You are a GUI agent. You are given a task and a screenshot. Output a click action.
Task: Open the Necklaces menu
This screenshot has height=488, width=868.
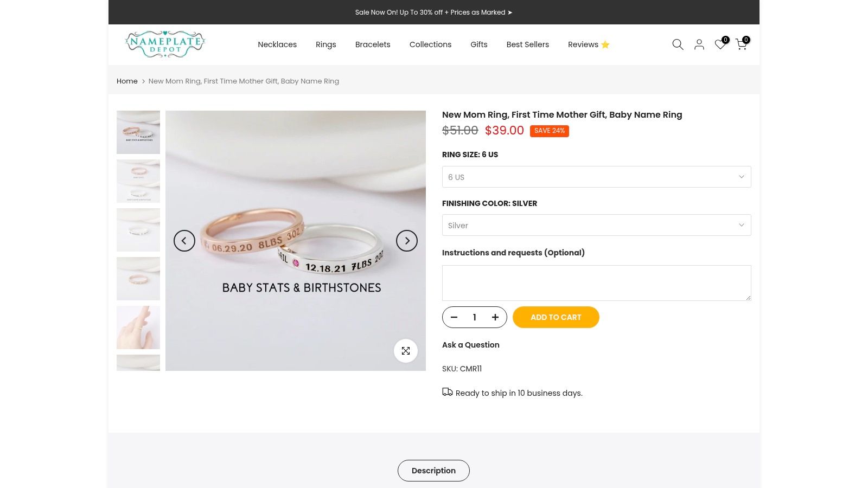277,44
